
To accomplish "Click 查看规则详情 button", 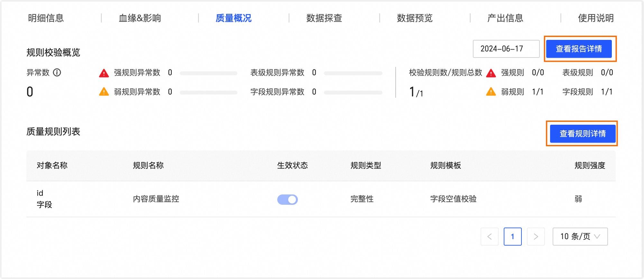I will pyautogui.click(x=583, y=134).
